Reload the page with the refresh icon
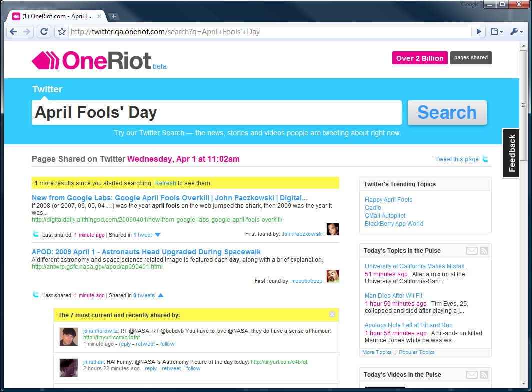 (x=44, y=32)
